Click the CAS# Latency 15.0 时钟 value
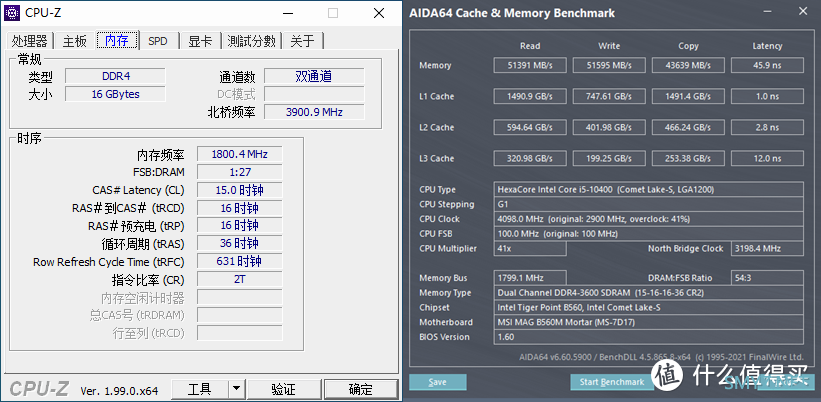Image resolution: width=821 pixels, height=402 pixels. pos(239,190)
